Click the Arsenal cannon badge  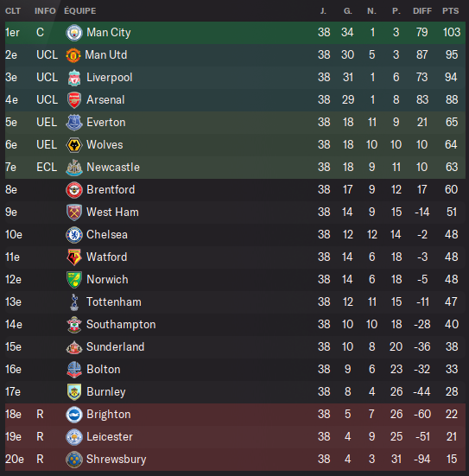tap(74, 100)
